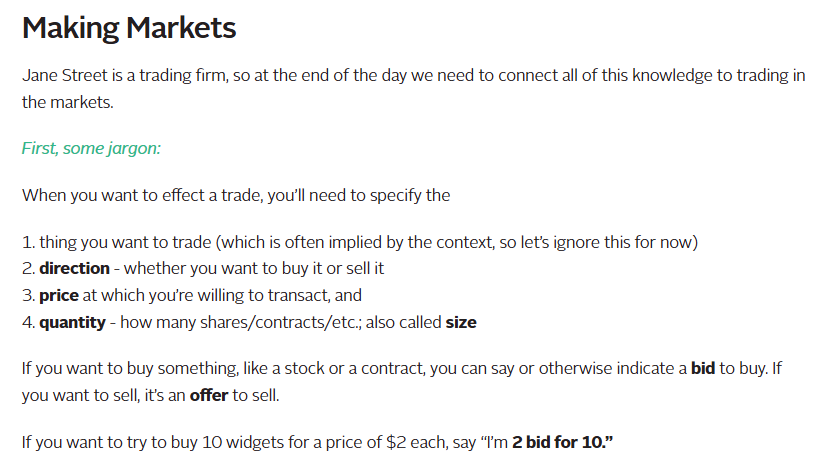Click 'implied by the context' phrase
Screen dimensions: 824x464
(406, 242)
